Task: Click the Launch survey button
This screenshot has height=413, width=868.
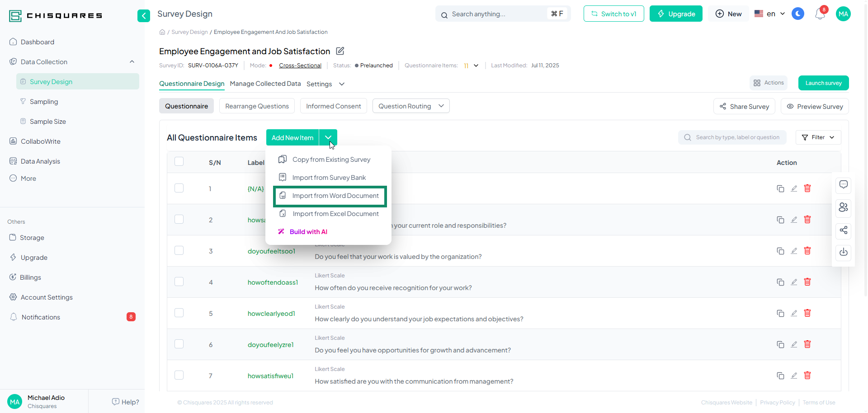Action: click(x=823, y=83)
